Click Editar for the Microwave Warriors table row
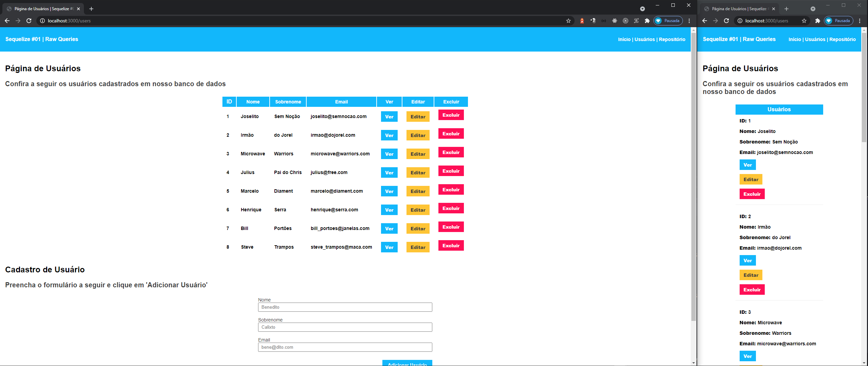The width and height of the screenshot is (868, 366). 418,154
